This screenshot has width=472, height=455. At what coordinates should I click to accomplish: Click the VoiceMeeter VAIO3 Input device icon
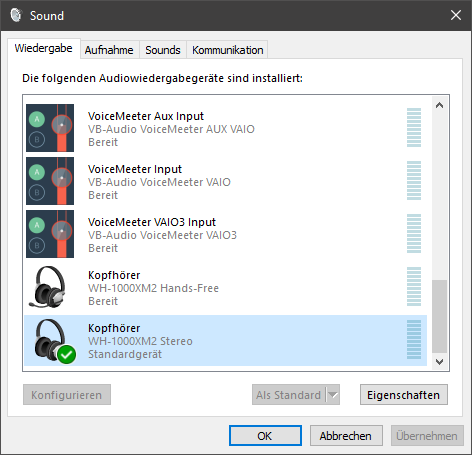point(50,234)
